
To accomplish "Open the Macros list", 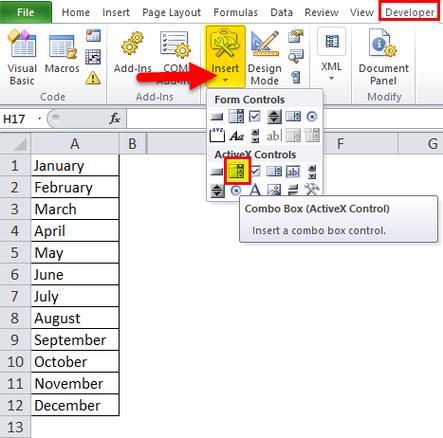I will coord(62,53).
